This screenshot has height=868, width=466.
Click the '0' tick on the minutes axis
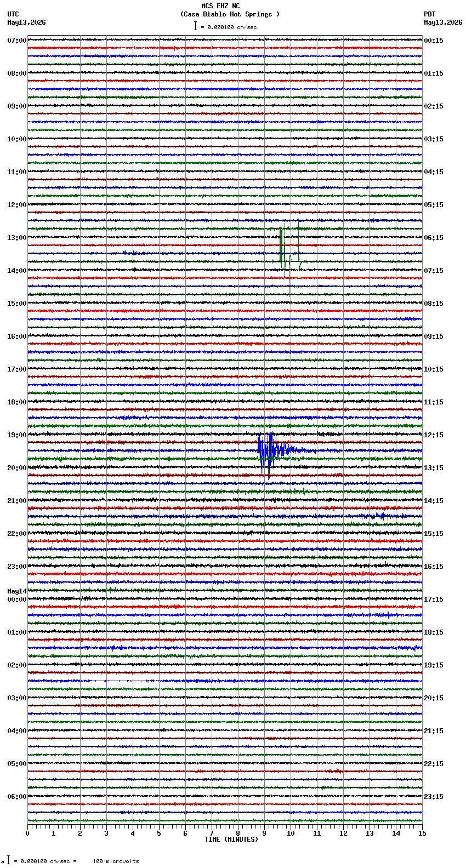click(27, 833)
